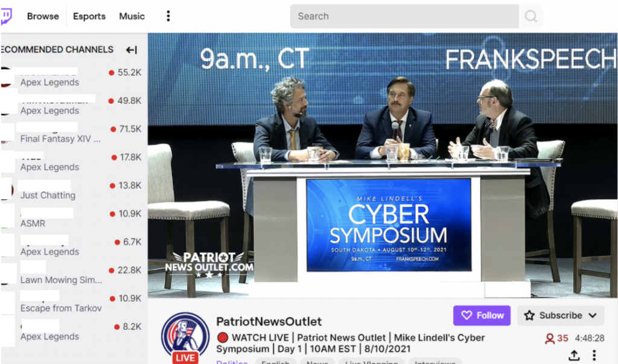Open the Apex Legends channel with 55.2K viewers
Viewport: 618px width, 364px height.
pyautogui.click(x=73, y=77)
